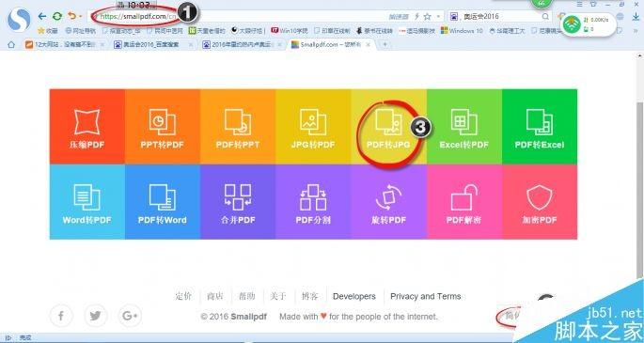Click the 商店 store footer link

(x=215, y=296)
